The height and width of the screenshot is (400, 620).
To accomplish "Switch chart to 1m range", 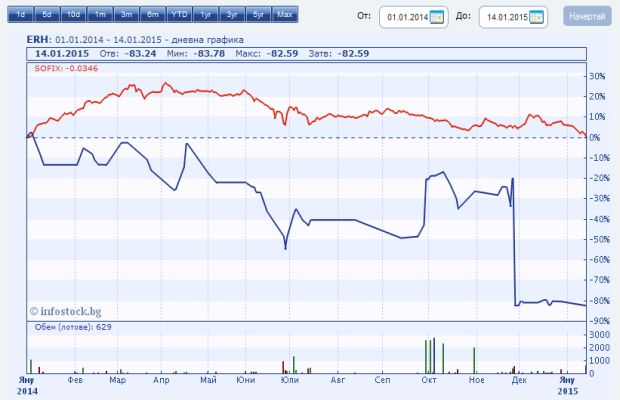I will tap(100, 15).
